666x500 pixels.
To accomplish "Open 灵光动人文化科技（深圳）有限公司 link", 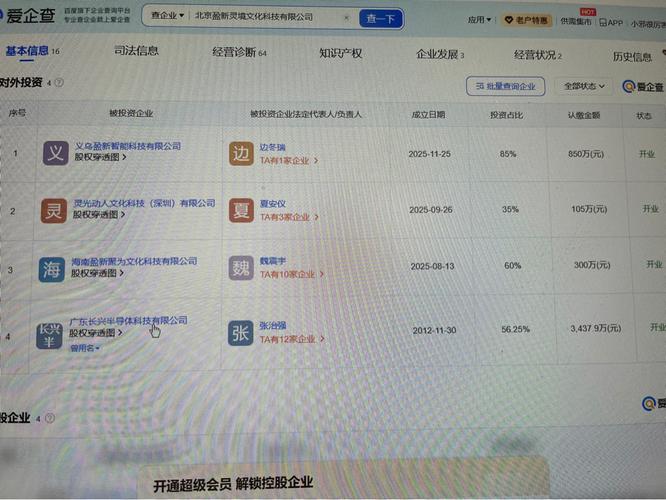I will [144, 203].
